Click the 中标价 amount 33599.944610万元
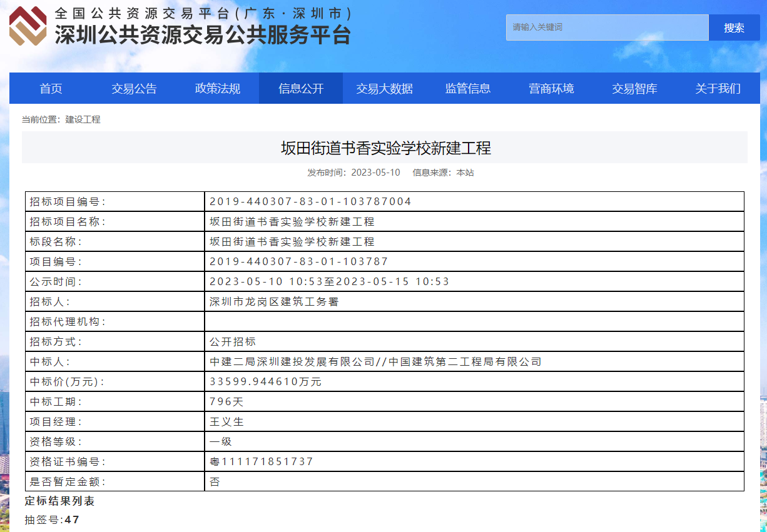 [265, 381]
